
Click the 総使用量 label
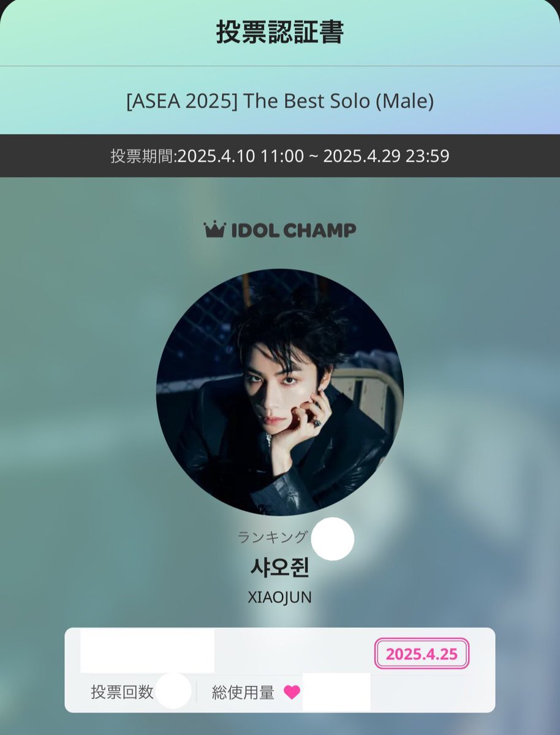pyautogui.click(x=243, y=692)
